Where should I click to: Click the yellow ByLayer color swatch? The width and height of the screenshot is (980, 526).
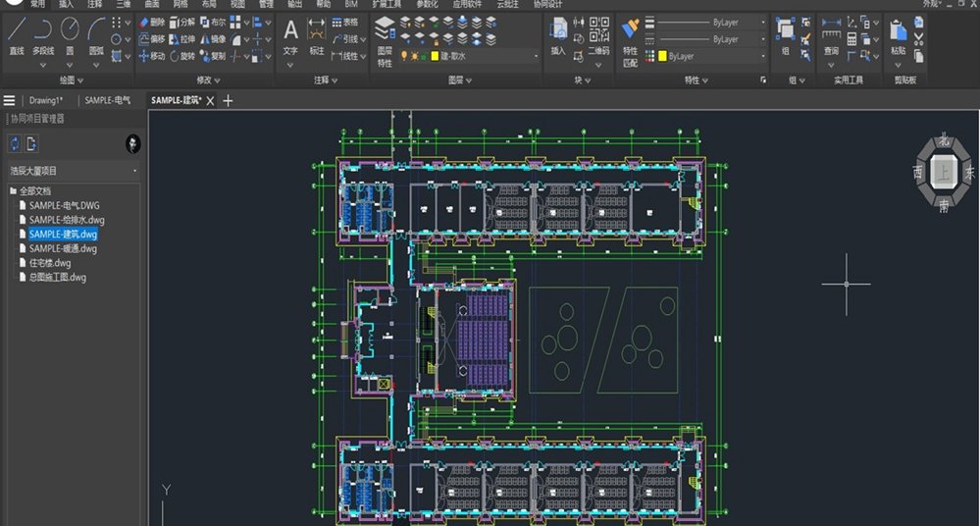click(662, 56)
